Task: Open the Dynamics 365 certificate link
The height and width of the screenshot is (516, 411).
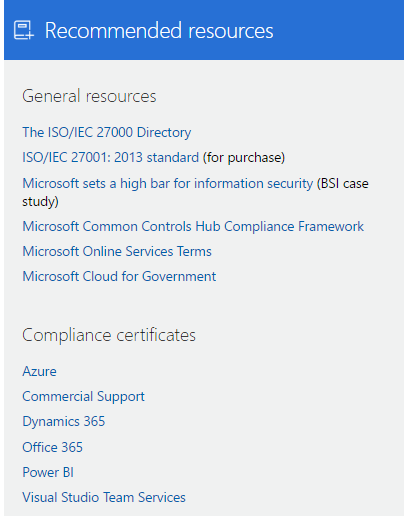Action: [x=64, y=421]
